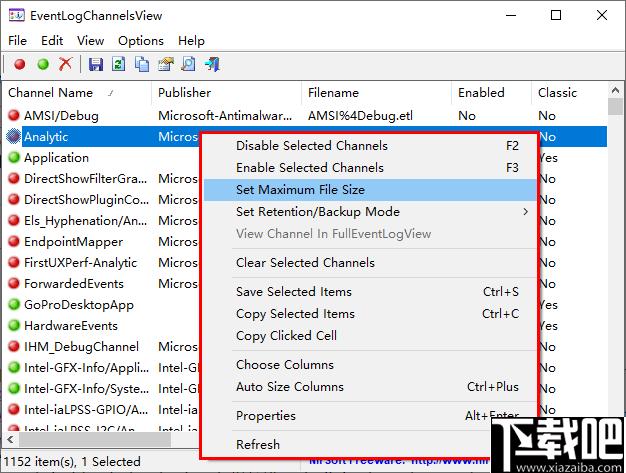
Task: Click the 1152 item(s), 1 Selected status text
Action: (72, 462)
